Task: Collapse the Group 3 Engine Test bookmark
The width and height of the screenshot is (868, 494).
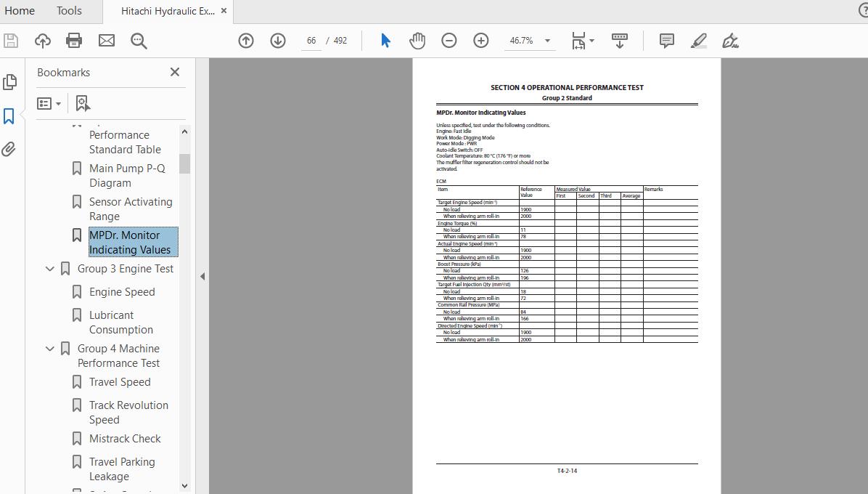Action: coord(50,269)
